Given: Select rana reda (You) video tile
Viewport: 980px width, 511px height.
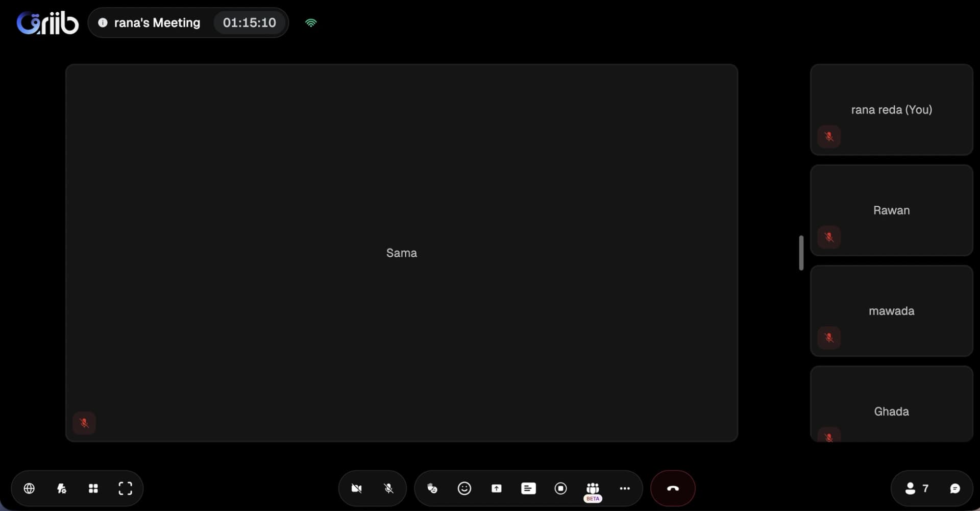Looking at the screenshot, I should [891, 109].
